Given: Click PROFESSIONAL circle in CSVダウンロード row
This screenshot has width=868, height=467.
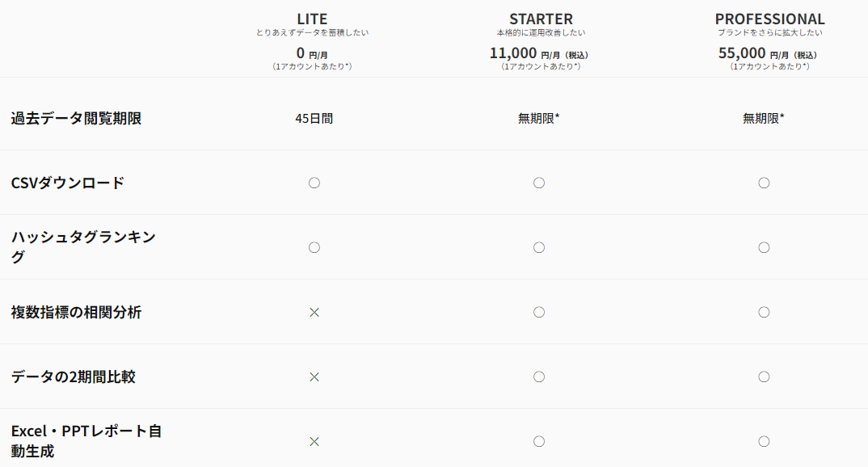Looking at the screenshot, I should point(764,183).
